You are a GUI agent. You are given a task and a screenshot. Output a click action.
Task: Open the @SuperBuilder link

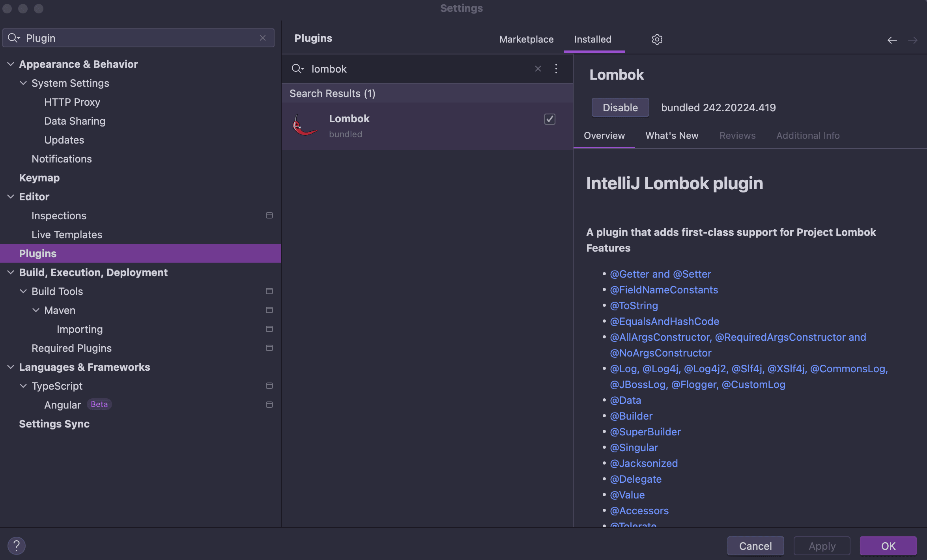pyautogui.click(x=645, y=431)
